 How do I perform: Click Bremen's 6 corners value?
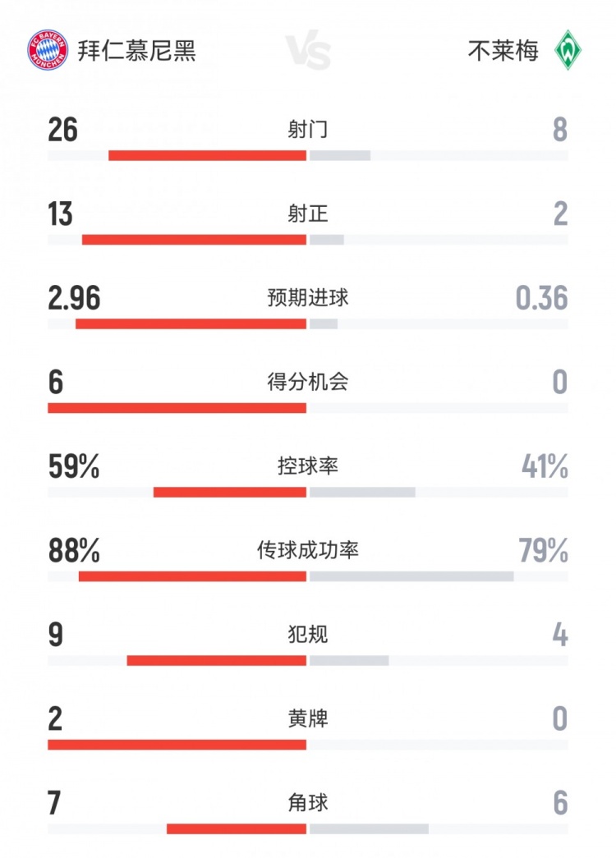click(560, 803)
